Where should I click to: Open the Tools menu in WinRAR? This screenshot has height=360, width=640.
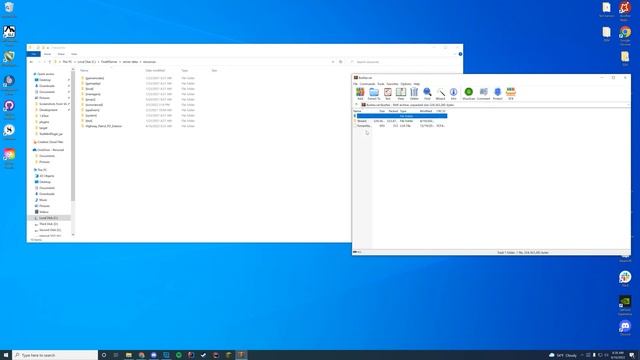(381, 84)
